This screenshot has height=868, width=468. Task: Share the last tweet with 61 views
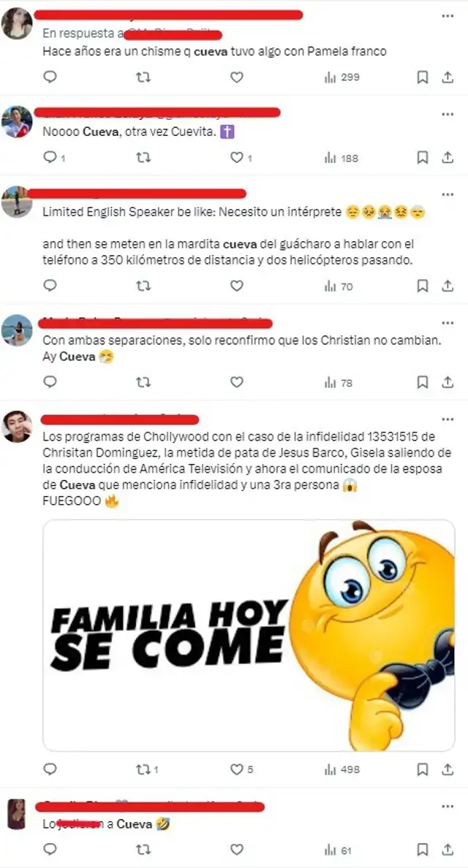[x=448, y=849]
